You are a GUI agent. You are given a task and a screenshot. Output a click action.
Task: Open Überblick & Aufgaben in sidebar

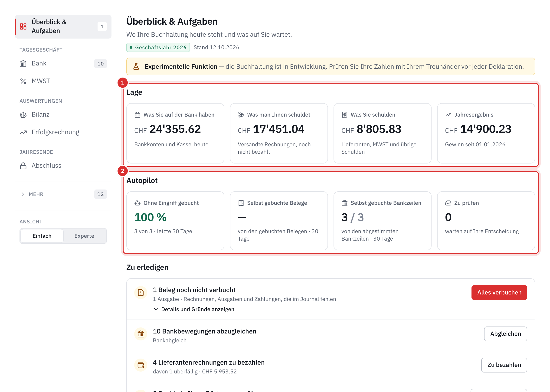click(63, 26)
